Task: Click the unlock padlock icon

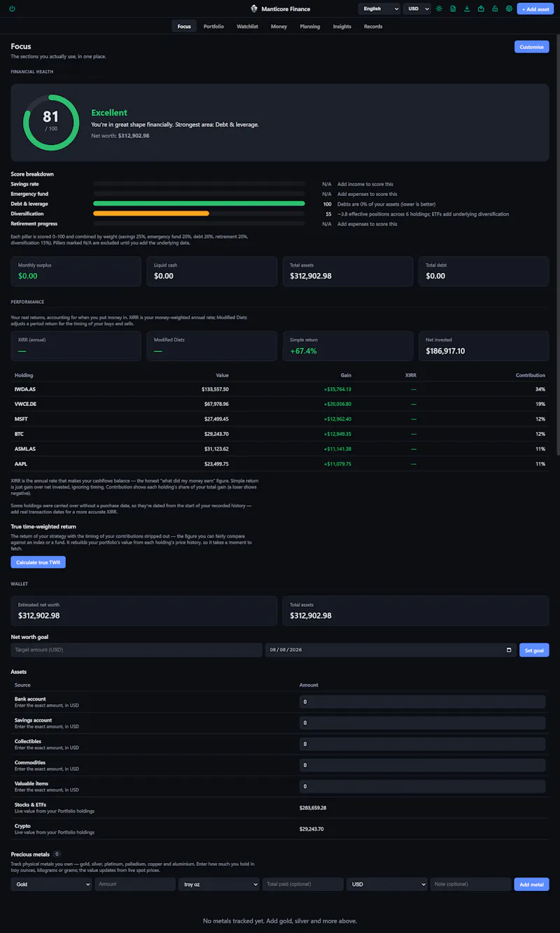Action: tap(495, 9)
